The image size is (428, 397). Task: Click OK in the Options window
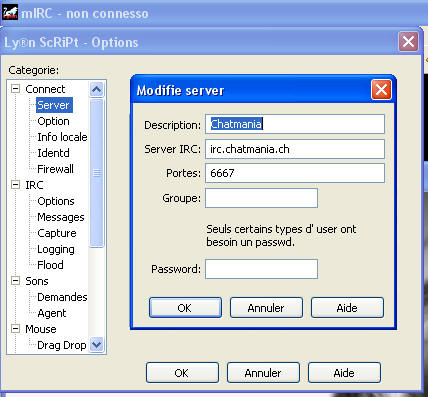pos(182,373)
